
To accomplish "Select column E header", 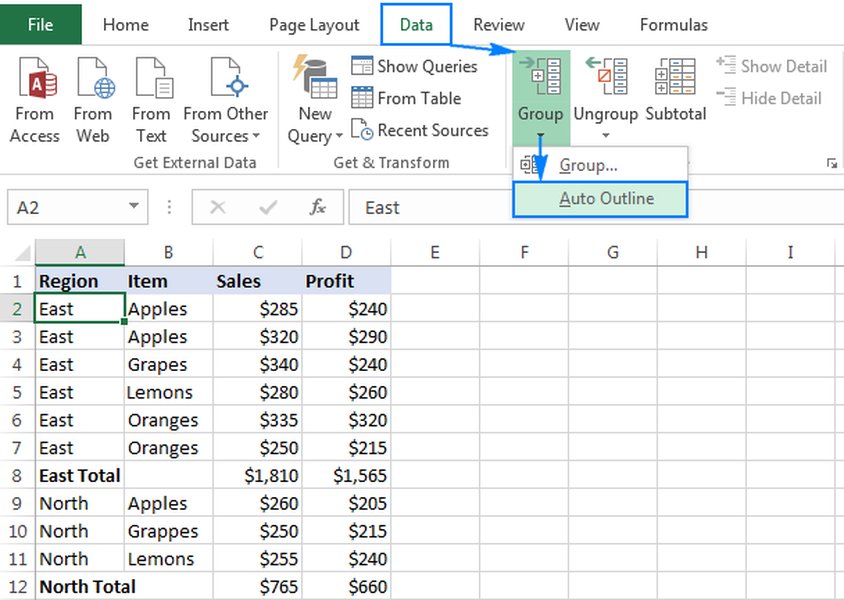I will click(435, 252).
